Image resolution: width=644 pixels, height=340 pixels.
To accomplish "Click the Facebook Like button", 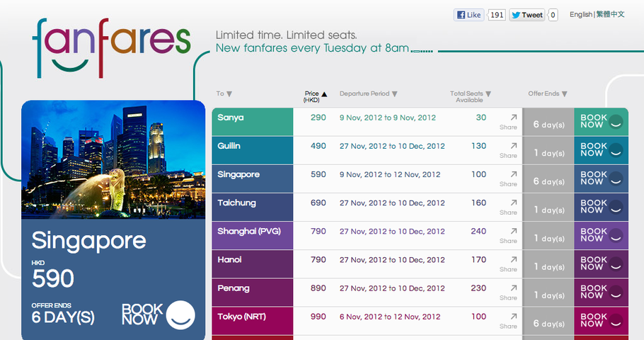I will coord(468,15).
